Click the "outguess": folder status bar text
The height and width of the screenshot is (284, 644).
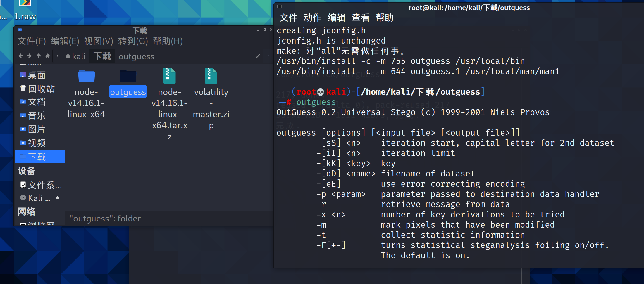[x=105, y=219]
